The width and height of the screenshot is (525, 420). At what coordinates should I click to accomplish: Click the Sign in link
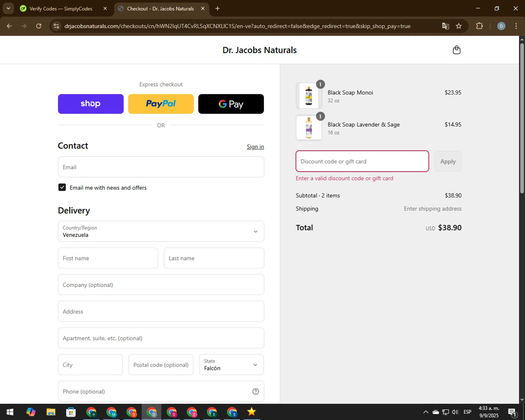(x=255, y=147)
